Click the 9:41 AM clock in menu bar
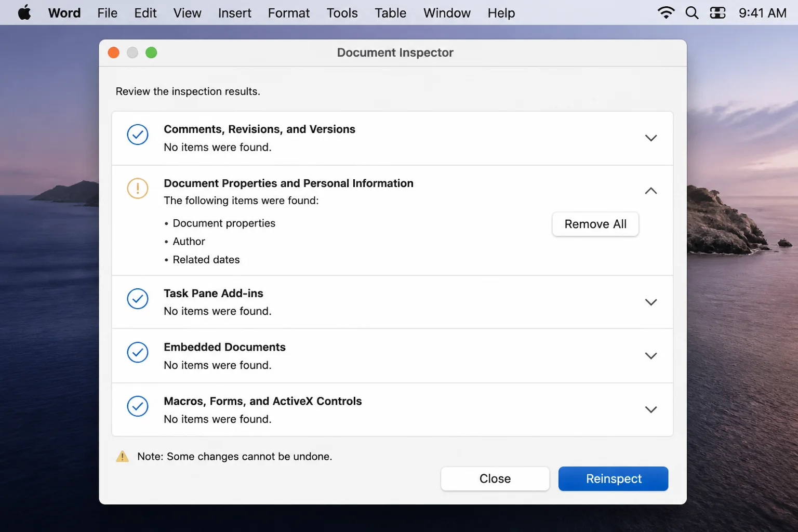Viewport: 798px width, 532px height. [x=763, y=13]
